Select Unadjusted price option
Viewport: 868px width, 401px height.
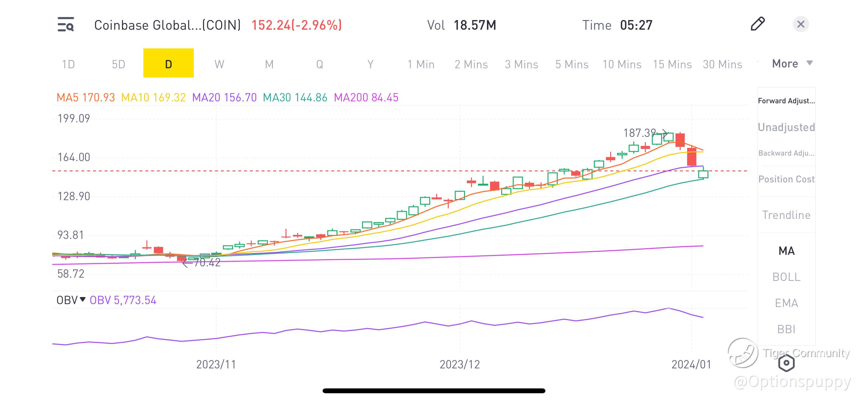tap(786, 127)
